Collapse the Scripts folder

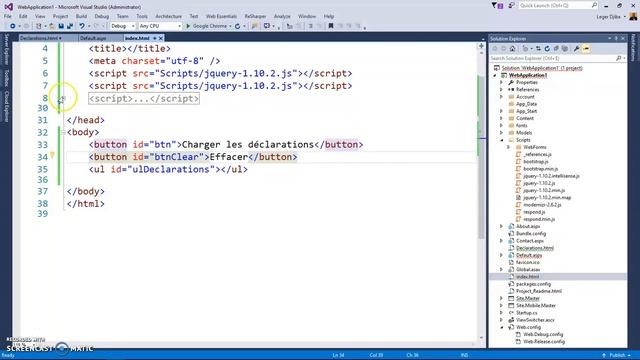tap(502, 140)
